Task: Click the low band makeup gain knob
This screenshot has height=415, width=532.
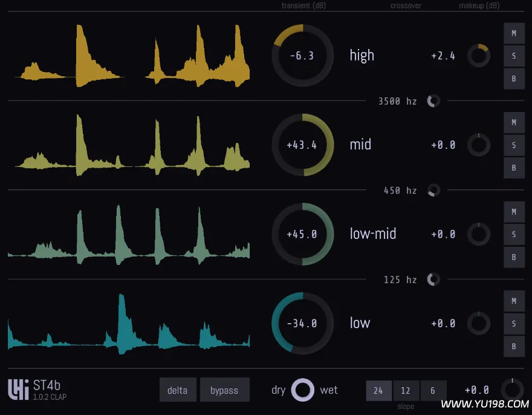Action: 479,323
